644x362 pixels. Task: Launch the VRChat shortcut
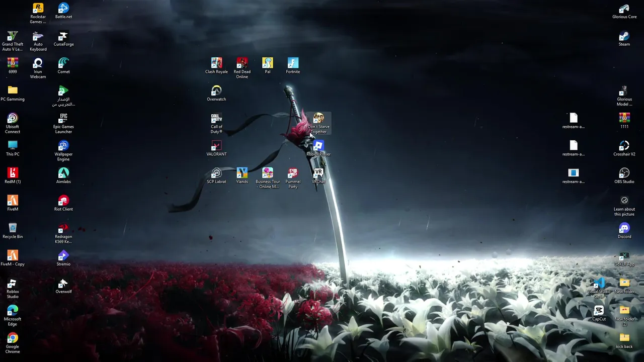(318, 175)
